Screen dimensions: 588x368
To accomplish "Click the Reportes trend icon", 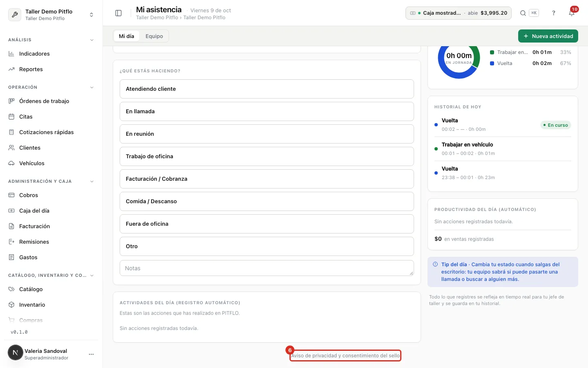I will click(11, 69).
